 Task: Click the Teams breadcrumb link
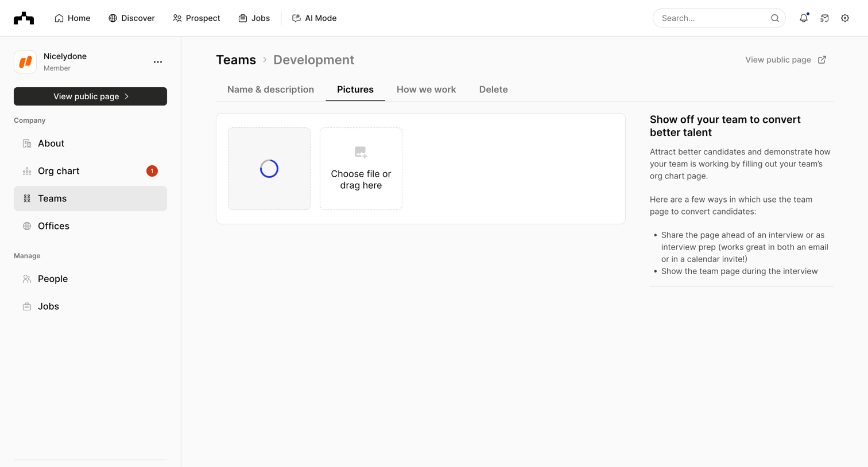point(236,60)
